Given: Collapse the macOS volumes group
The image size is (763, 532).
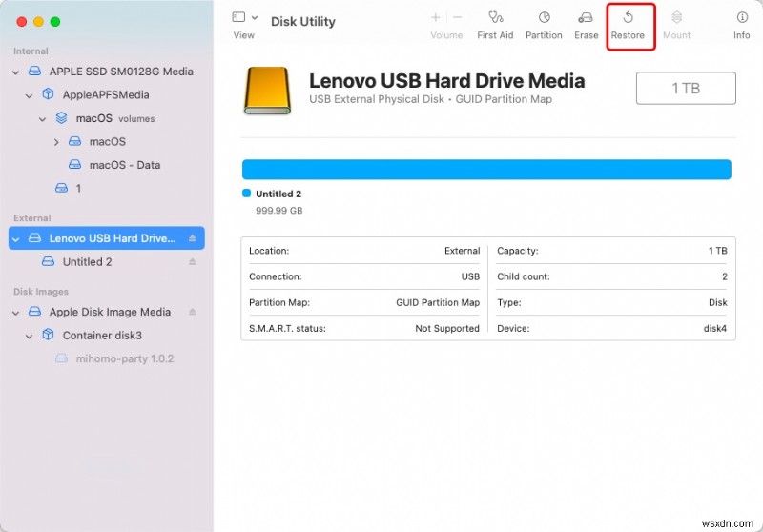Looking at the screenshot, I should 42,119.
